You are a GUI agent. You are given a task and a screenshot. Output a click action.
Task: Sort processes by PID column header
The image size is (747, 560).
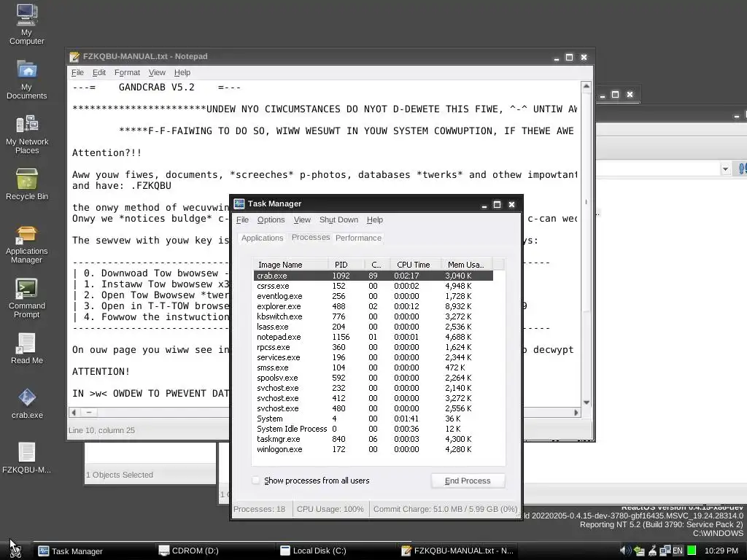click(347, 265)
